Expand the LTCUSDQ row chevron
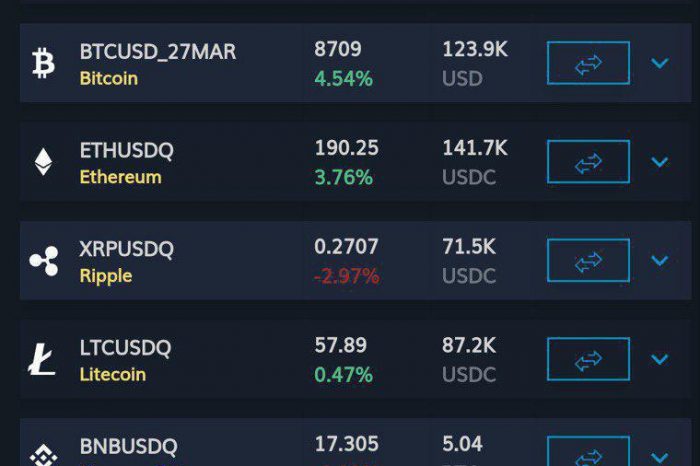Viewport: 700px width, 466px height. pos(660,359)
